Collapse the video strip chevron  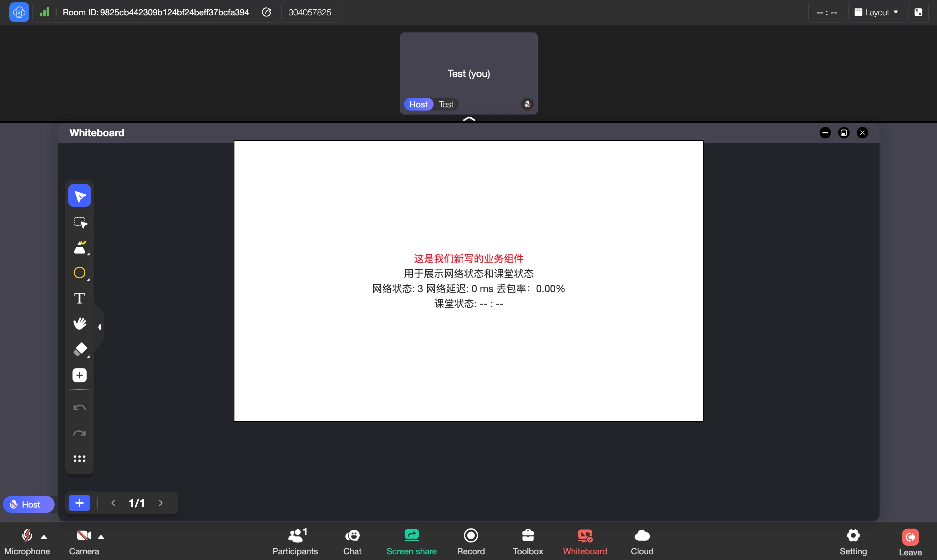click(x=469, y=119)
